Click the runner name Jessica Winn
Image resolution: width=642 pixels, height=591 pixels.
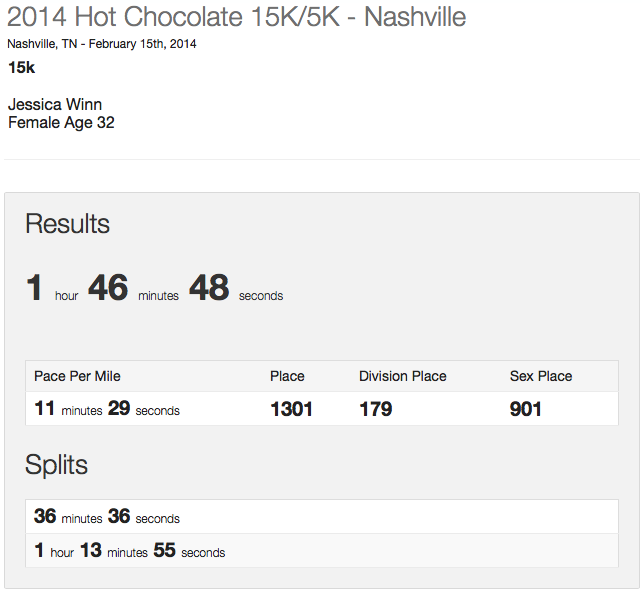55,104
